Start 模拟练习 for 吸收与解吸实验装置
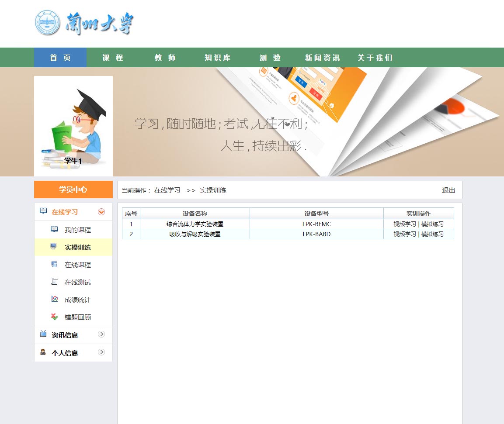 pyautogui.click(x=432, y=234)
